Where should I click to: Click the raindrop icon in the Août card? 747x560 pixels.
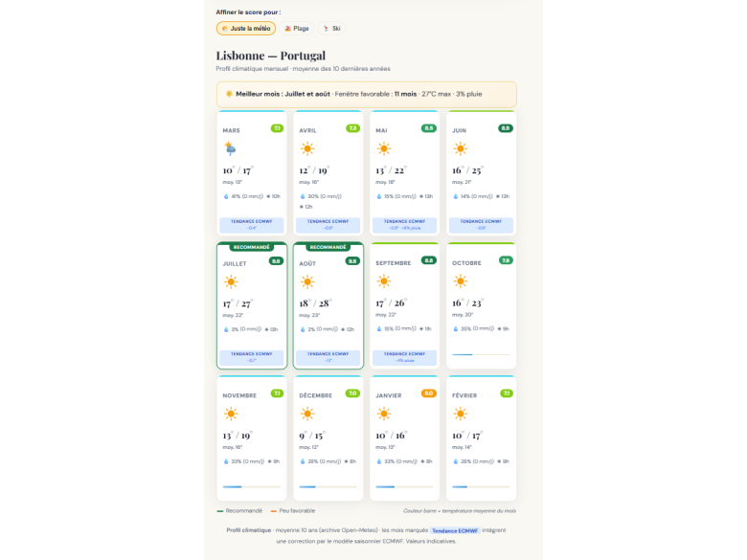tap(303, 329)
